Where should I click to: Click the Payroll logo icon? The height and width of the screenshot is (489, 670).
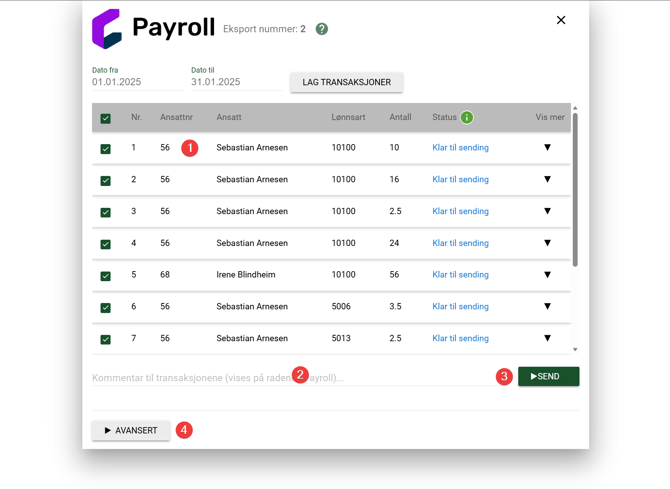tap(107, 29)
